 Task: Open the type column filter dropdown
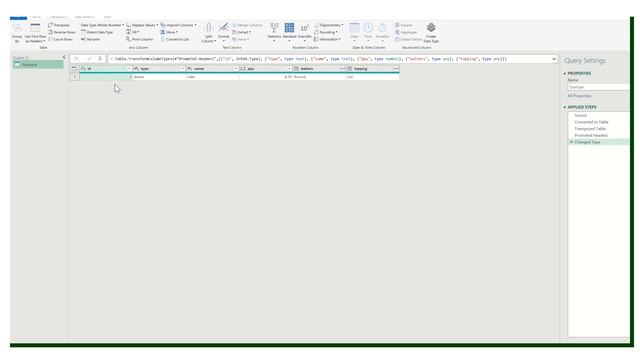point(183,69)
